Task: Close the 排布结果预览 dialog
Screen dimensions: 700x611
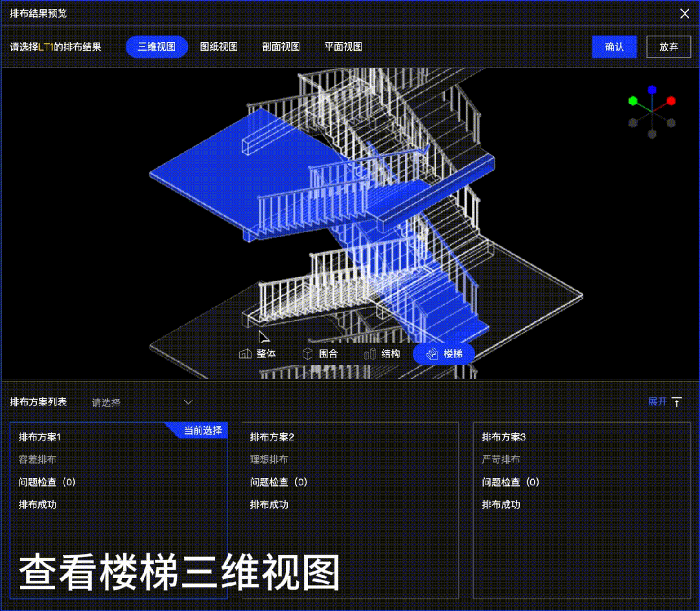Action: tap(684, 14)
